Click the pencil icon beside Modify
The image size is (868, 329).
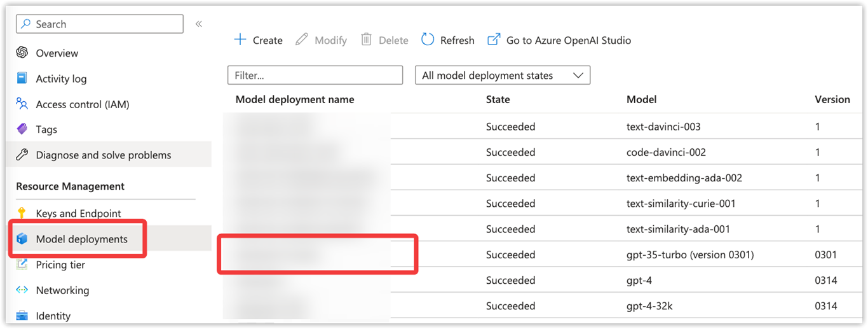(302, 40)
